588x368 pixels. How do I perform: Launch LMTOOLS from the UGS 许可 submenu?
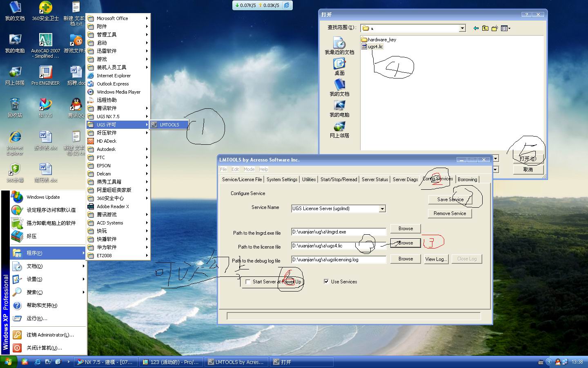pos(169,125)
